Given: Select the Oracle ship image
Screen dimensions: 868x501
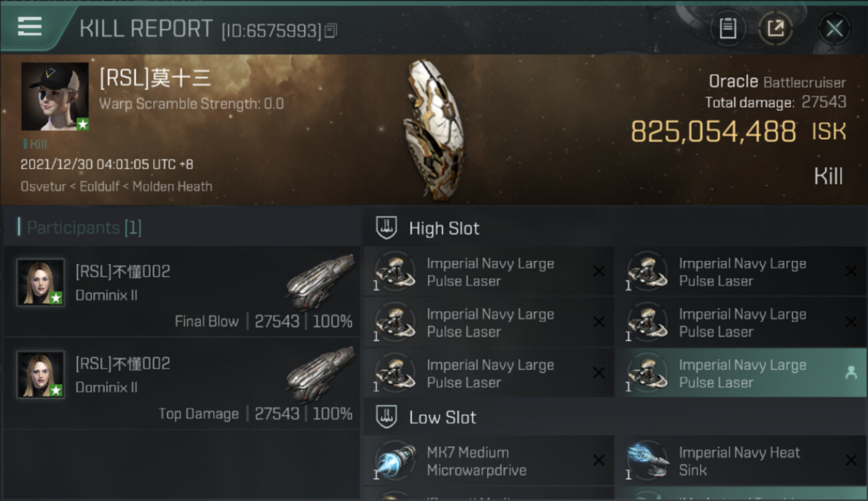Looking at the screenshot, I should [x=433, y=130].
